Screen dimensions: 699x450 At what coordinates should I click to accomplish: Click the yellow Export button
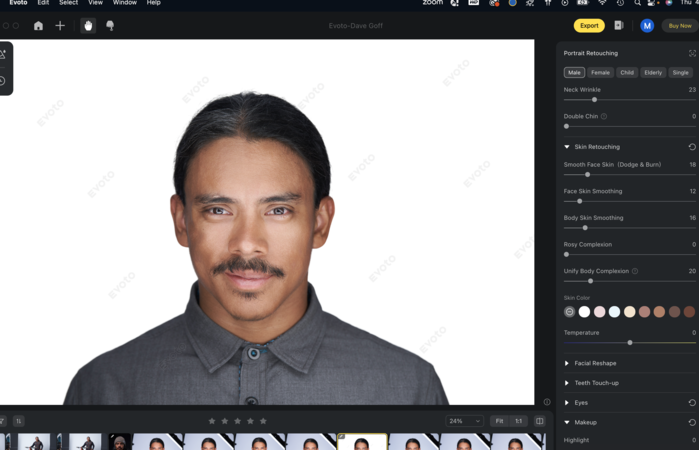pos(589,26)
